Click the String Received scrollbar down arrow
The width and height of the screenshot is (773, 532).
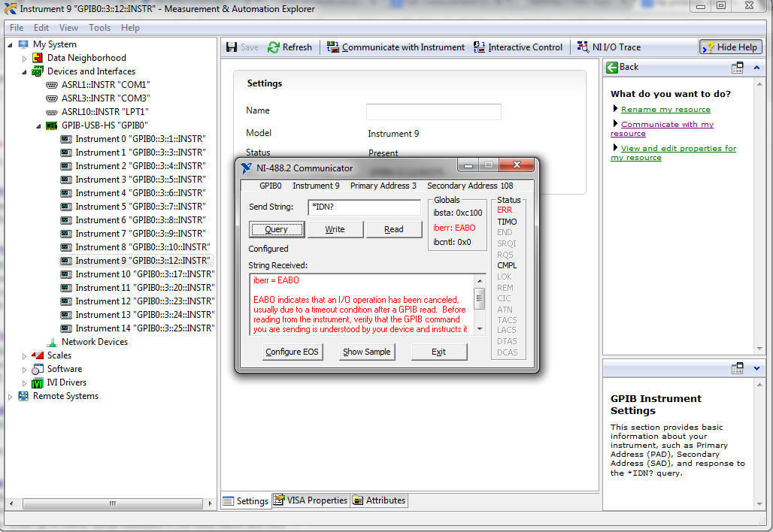click(480, 329)
